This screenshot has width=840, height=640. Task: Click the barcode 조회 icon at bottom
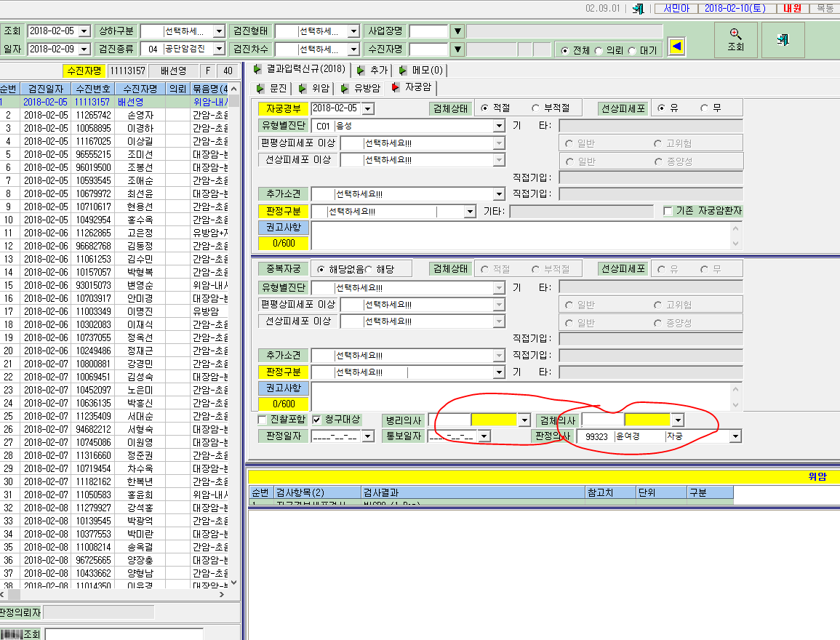[11, 634]
